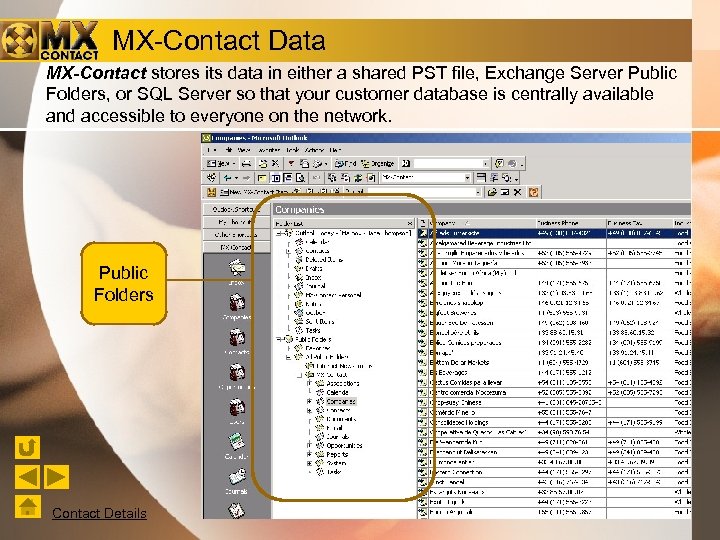Image resolution: width=720 pixels, height=540 pixels.
Task: Expand the Opportunities folder node
Action: pyautogui.click(x=309, y=445)
